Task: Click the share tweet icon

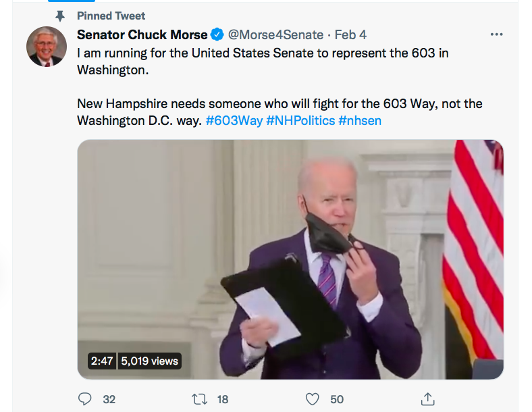Action: [x=427, y=399]
